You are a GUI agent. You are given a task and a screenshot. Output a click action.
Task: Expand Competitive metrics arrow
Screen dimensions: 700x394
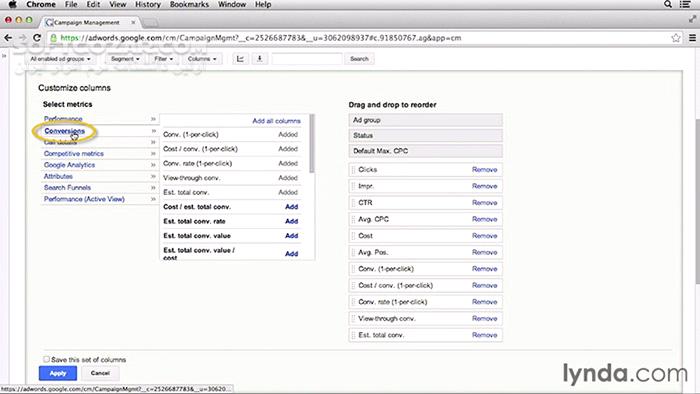tap(153, 153)
